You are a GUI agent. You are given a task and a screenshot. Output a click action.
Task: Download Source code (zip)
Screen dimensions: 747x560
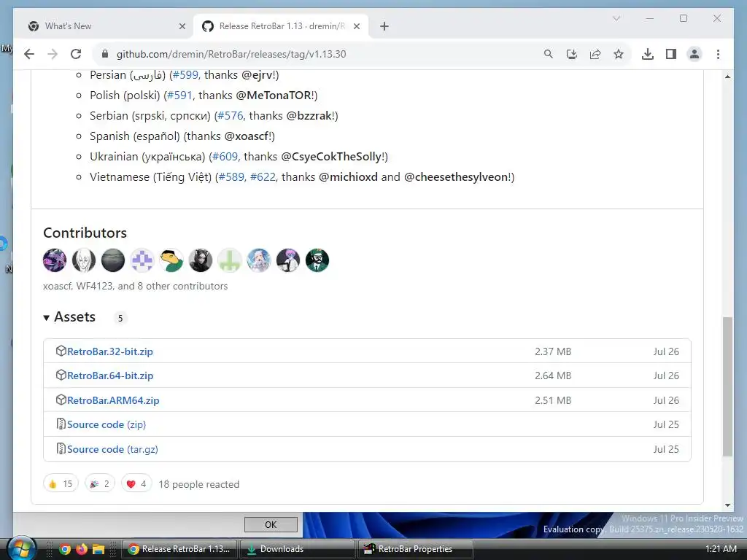[x=107, y=425]
